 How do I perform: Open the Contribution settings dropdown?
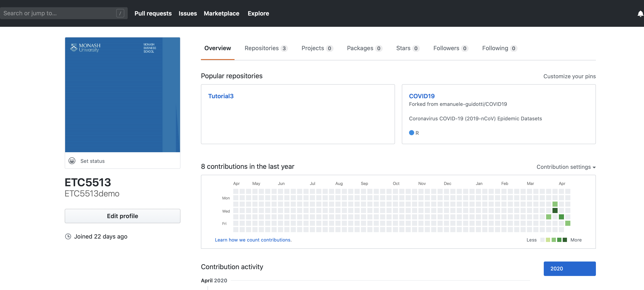coord(566,167)
